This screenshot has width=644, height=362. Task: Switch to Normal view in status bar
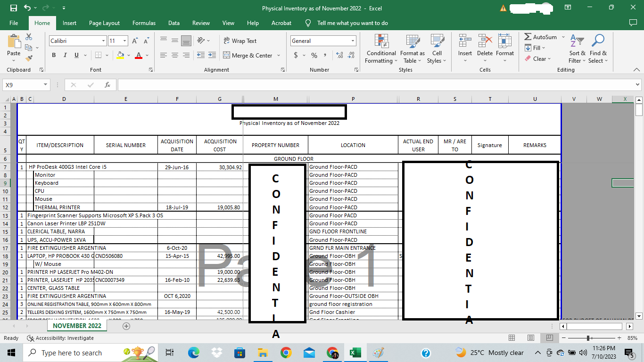tap(512, 338)
